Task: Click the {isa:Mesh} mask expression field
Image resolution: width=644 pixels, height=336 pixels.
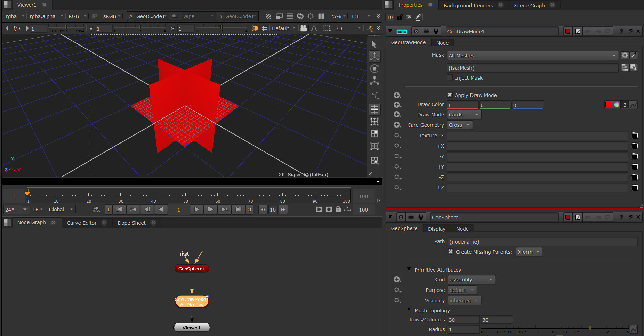Action: [x=532, y=68]
